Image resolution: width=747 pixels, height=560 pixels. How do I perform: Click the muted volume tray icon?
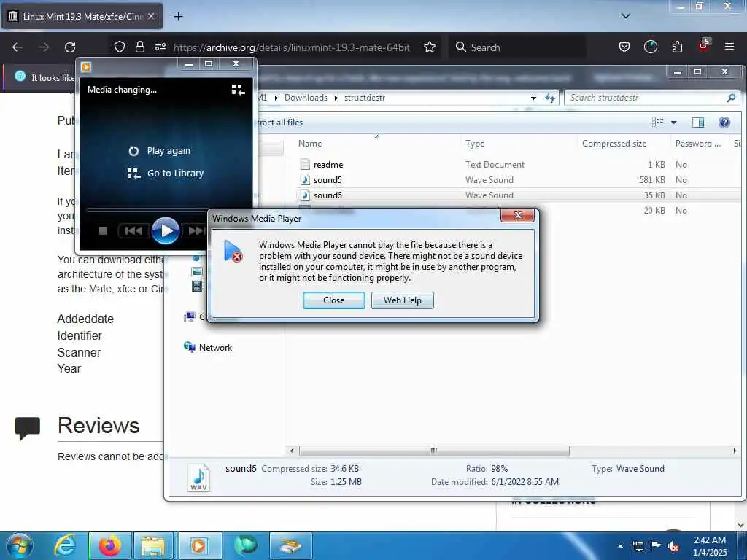tap(673, 547)
